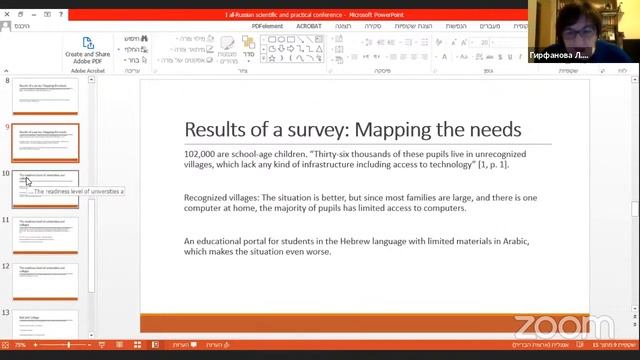Click the language indicator in status bar
Screen dimensions: 640x360
pyautogui.click(x=540, y=345)
